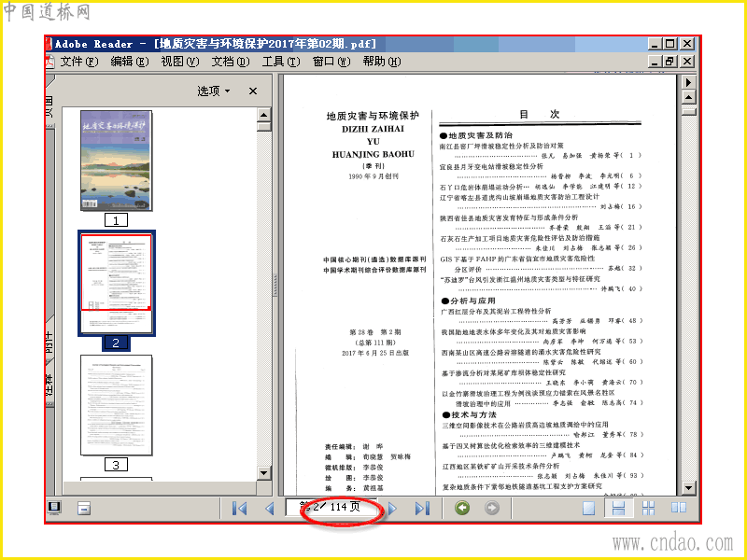
Task: Click the page label 1 under the cover thumbnail
Action: pos(116,220)
